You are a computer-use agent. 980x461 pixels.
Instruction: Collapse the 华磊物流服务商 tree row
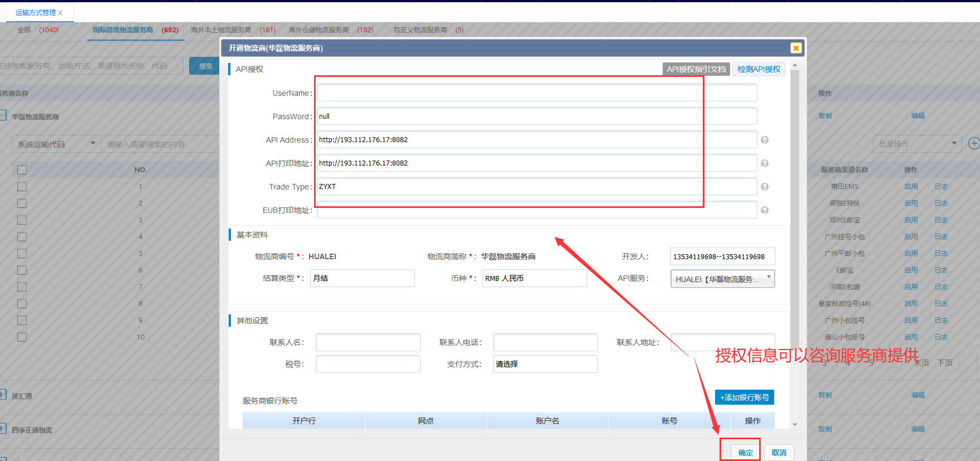pyautogui.click(x=3, y=116)
